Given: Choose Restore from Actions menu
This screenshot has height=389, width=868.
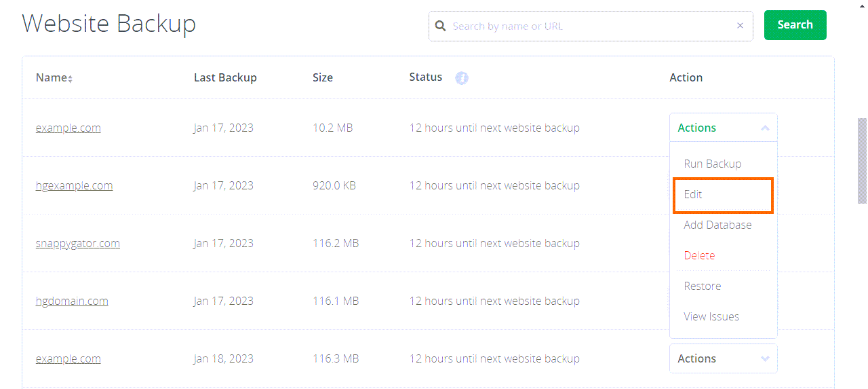Looking at the screenshot, I should click(x=702, y=286).
